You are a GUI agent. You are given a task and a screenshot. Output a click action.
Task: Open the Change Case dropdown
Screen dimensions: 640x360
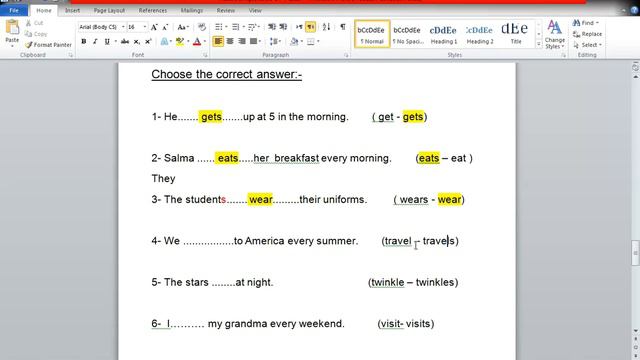pyautogui.click(x=183, y=27)
